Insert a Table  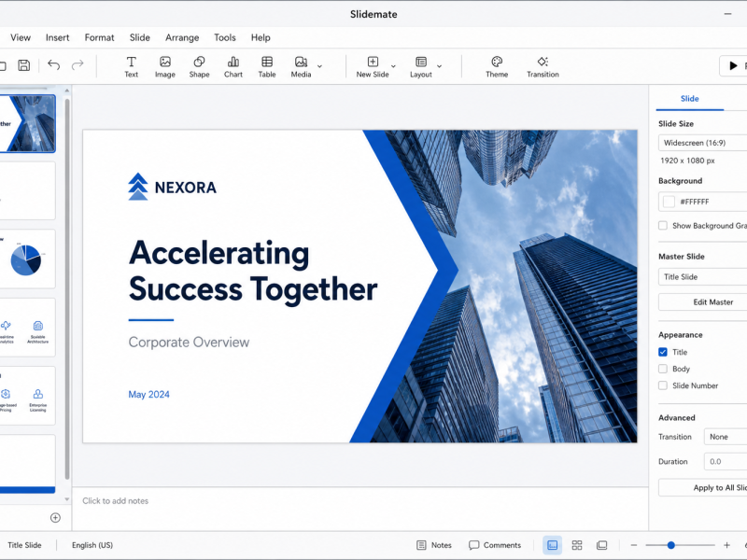(x=267, y=66)
